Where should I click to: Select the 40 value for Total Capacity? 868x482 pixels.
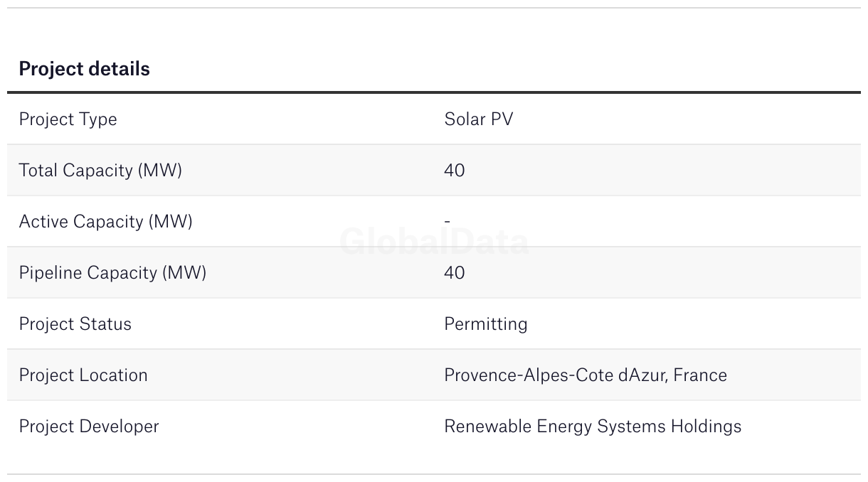tap(454, 171)
